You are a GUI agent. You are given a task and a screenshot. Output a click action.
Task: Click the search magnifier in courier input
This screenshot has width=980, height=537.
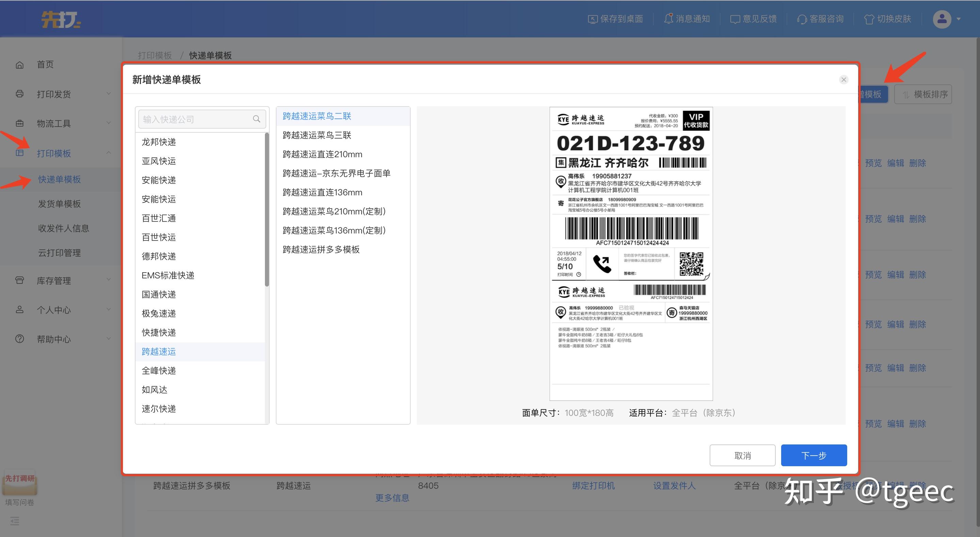tap(257, 119)
